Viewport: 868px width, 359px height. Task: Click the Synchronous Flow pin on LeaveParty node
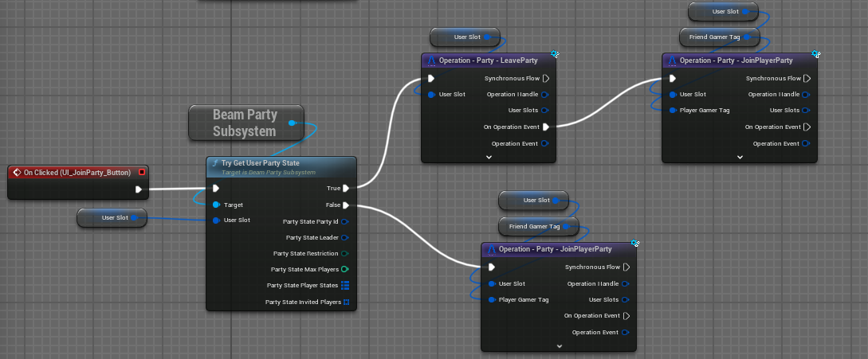click(546, 79)
